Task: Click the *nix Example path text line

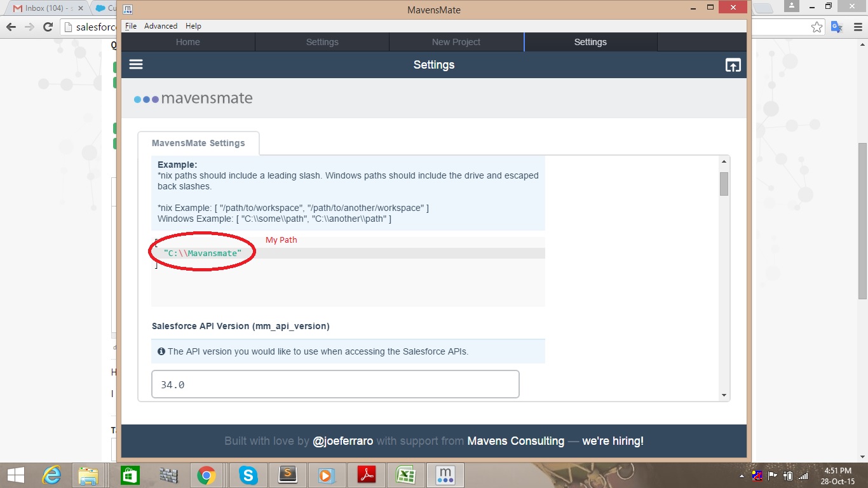Action: point(293,208)
